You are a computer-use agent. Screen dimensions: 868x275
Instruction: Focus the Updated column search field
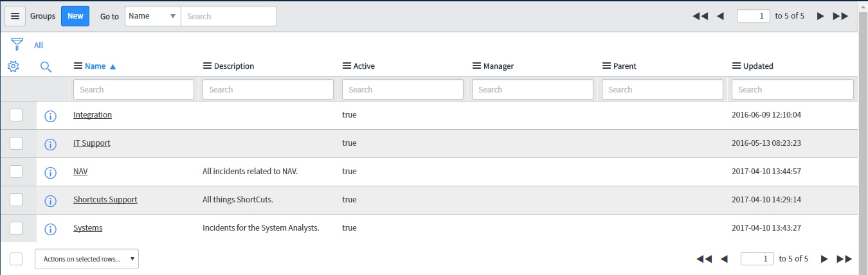pyautogui.click(x=793, y=89)
